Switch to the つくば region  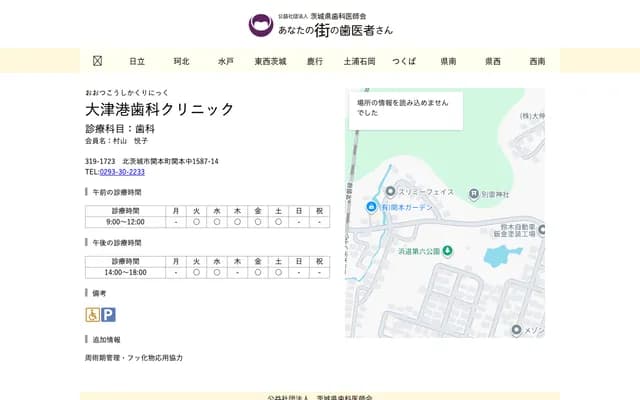coord(404,61)
